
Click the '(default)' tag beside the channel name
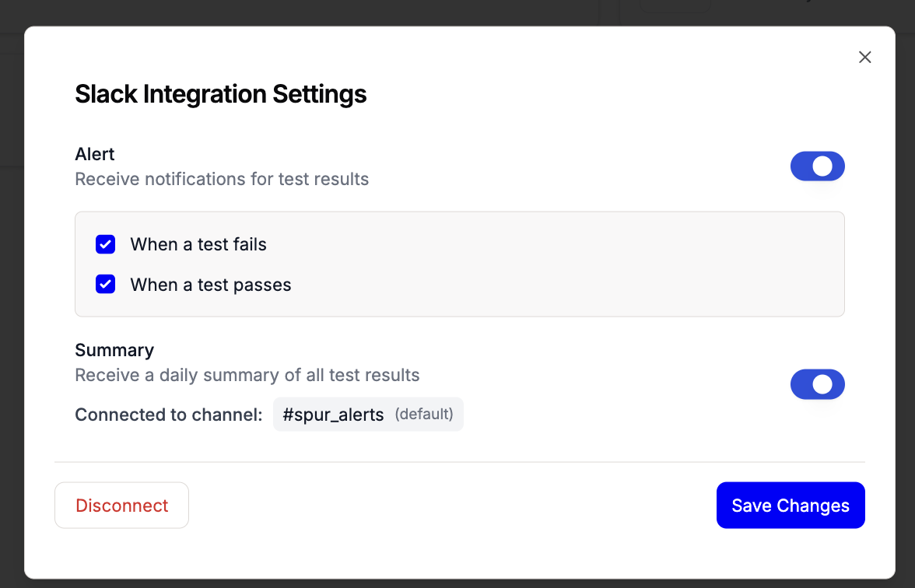tap(424, 415)
